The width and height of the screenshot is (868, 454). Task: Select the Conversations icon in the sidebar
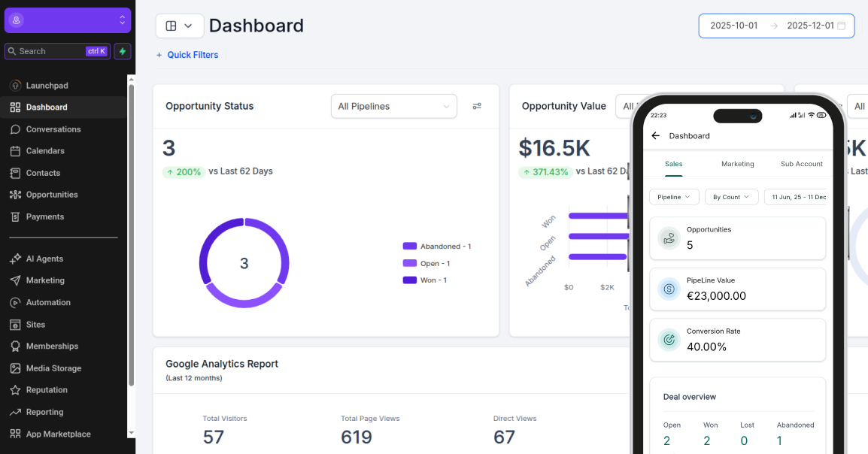(15, 129)
